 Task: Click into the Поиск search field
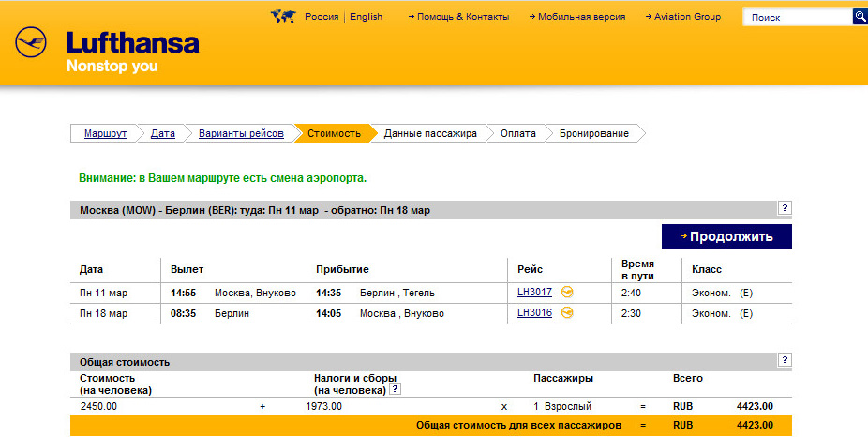click(x=798, y=17)
